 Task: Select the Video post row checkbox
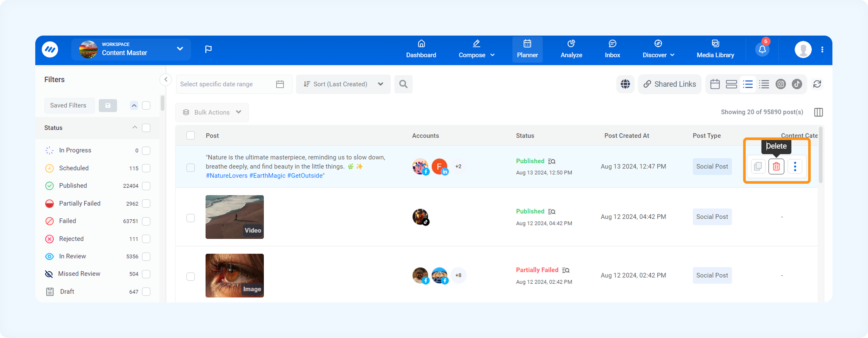[x=191, y=218]
